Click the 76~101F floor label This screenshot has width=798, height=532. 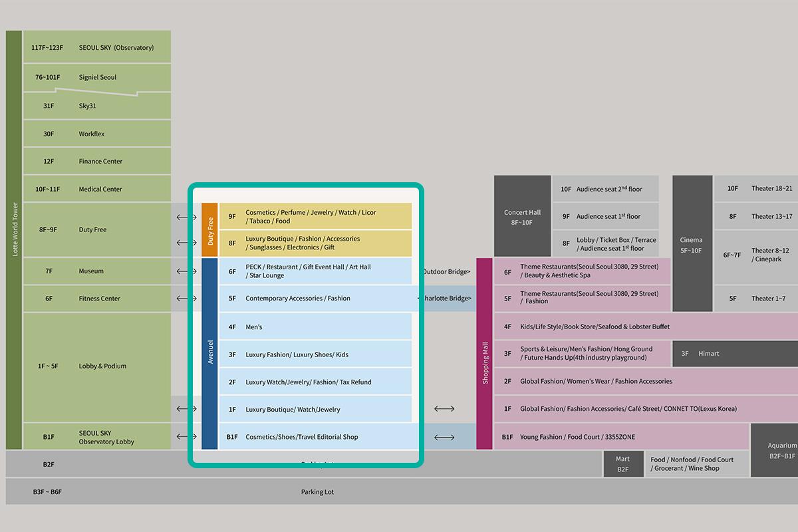48,77
